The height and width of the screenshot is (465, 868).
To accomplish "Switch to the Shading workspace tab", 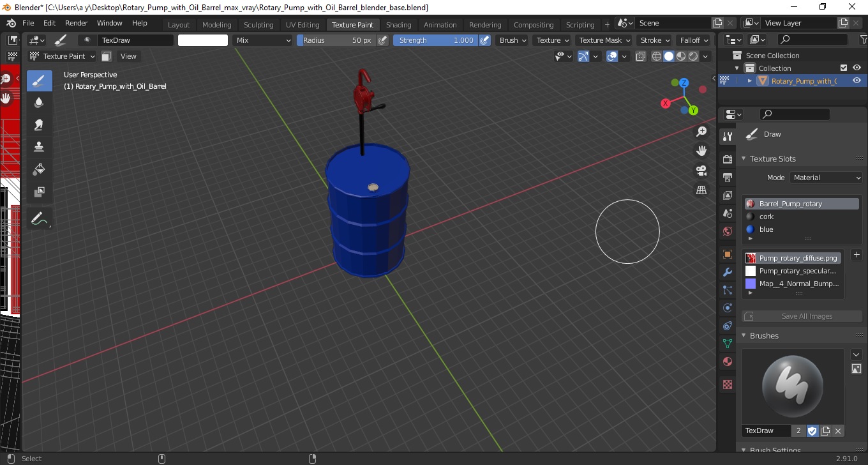I will 398,25.
